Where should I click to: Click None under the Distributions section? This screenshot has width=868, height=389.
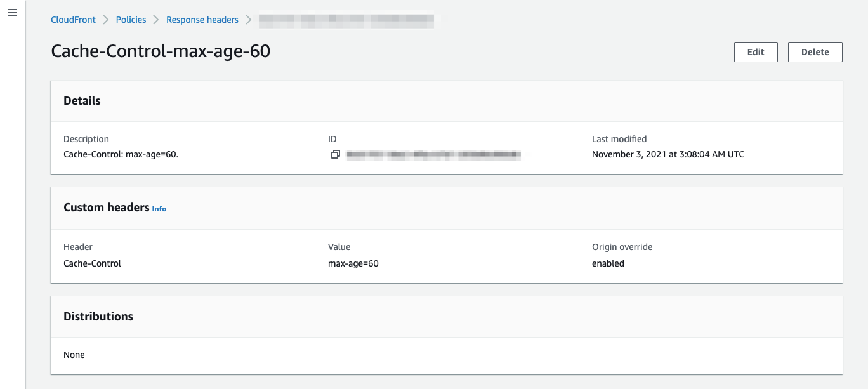[74, 355]
